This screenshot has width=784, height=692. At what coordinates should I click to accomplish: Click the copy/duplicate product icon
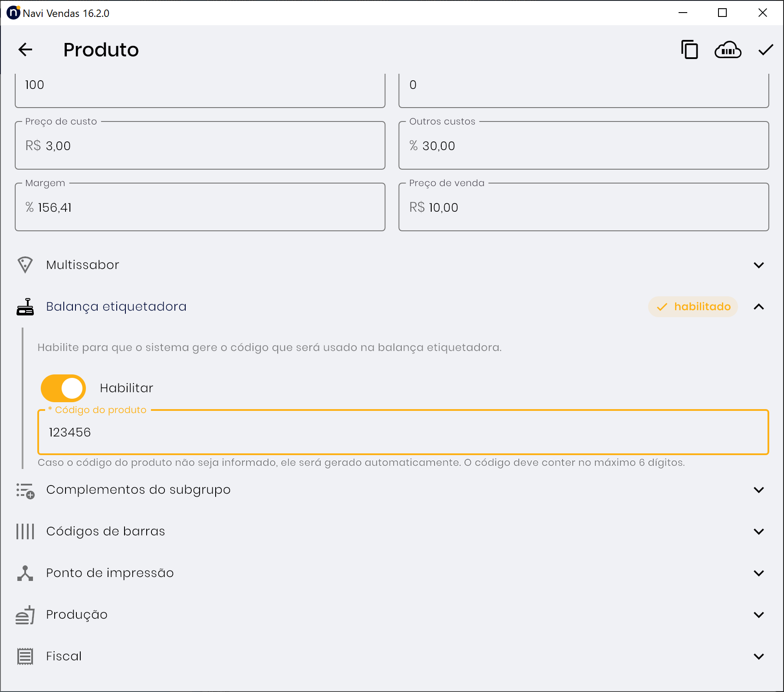[x=689, y=50]
